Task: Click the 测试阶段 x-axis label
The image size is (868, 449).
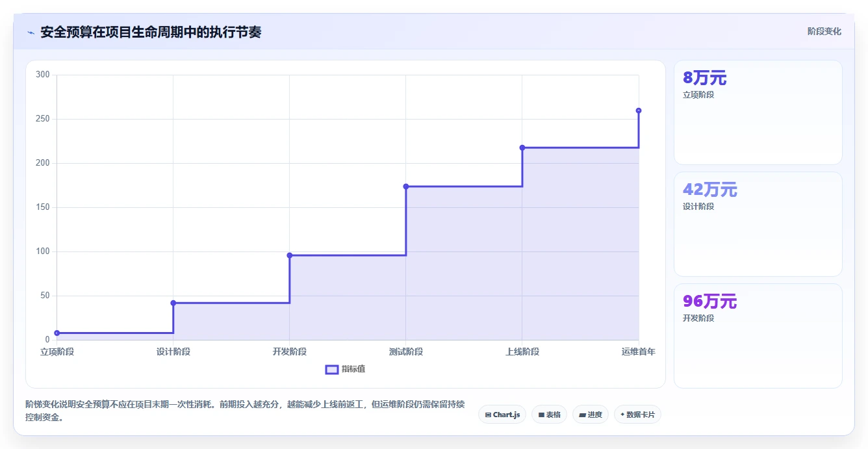Action: tap(406, 352)
